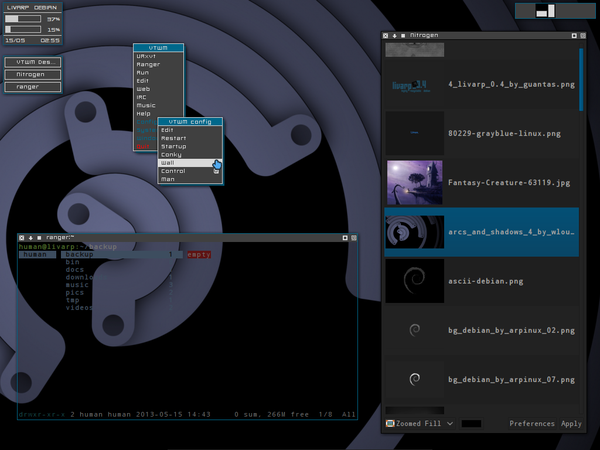Click the Zoomed Fill mode icon in Nitrogen
The width and height of the screenshot is (600, 450).
390,423
